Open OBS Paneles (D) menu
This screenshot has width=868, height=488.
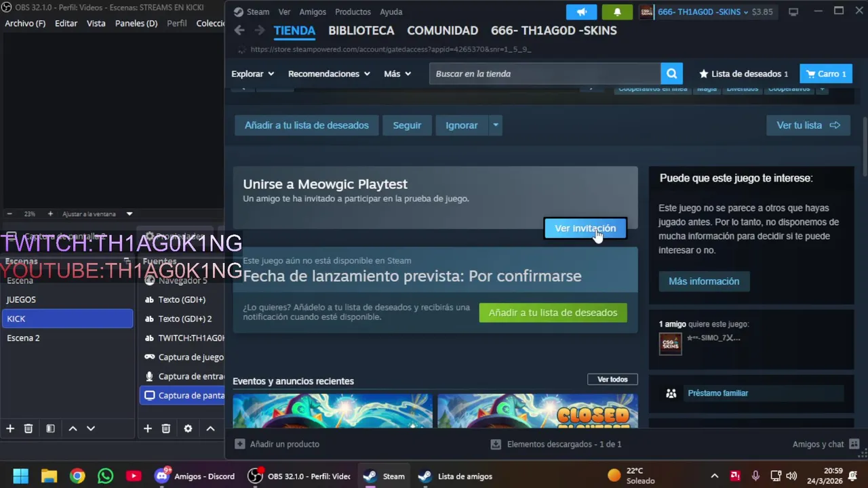tap(136, 23)
